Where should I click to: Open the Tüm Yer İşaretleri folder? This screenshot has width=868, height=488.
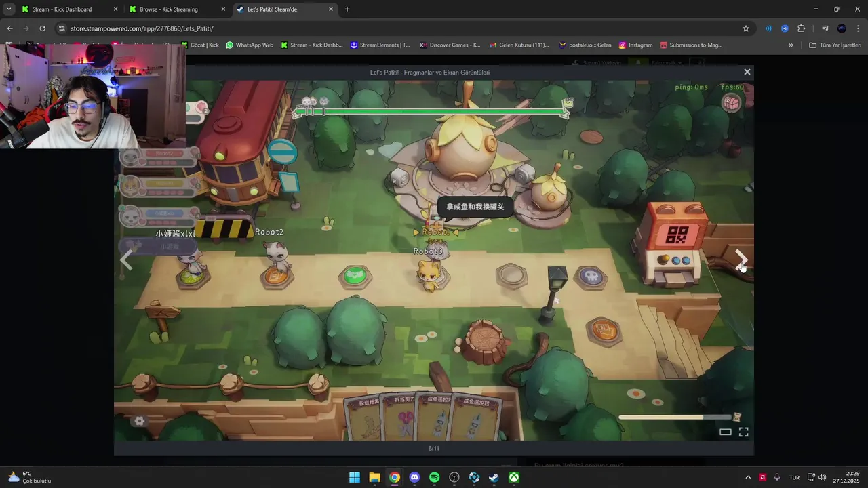point(835,45)
